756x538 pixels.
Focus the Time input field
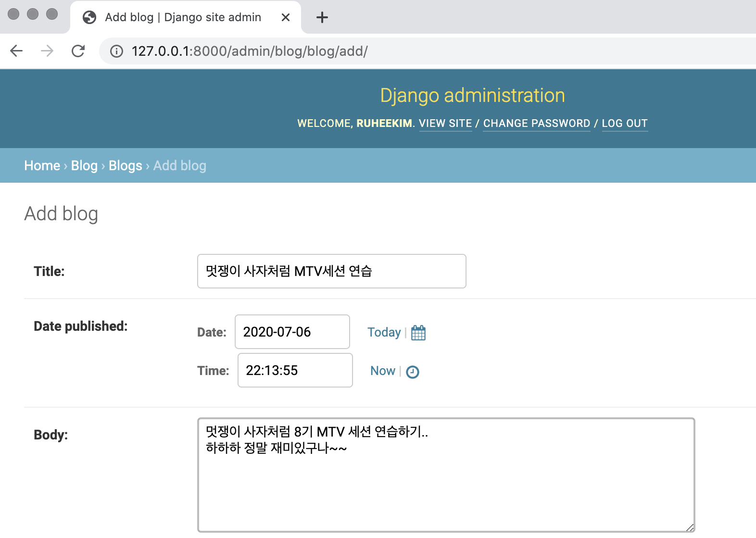tap(295, 370)
